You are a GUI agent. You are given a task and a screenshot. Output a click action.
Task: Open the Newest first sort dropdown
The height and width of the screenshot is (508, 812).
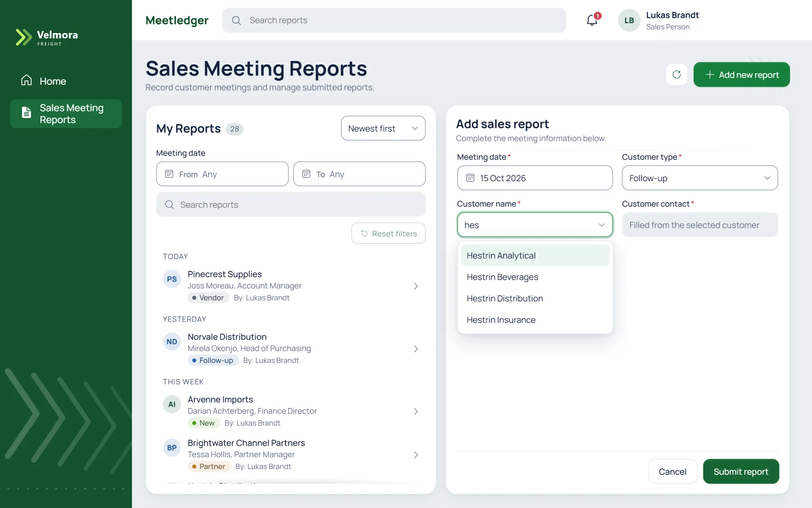383,128
